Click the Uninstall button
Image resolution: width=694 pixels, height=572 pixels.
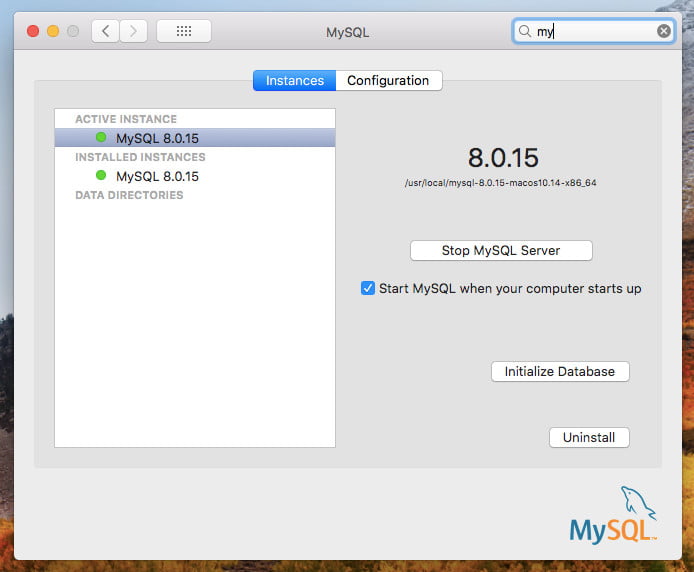[589, 437]
